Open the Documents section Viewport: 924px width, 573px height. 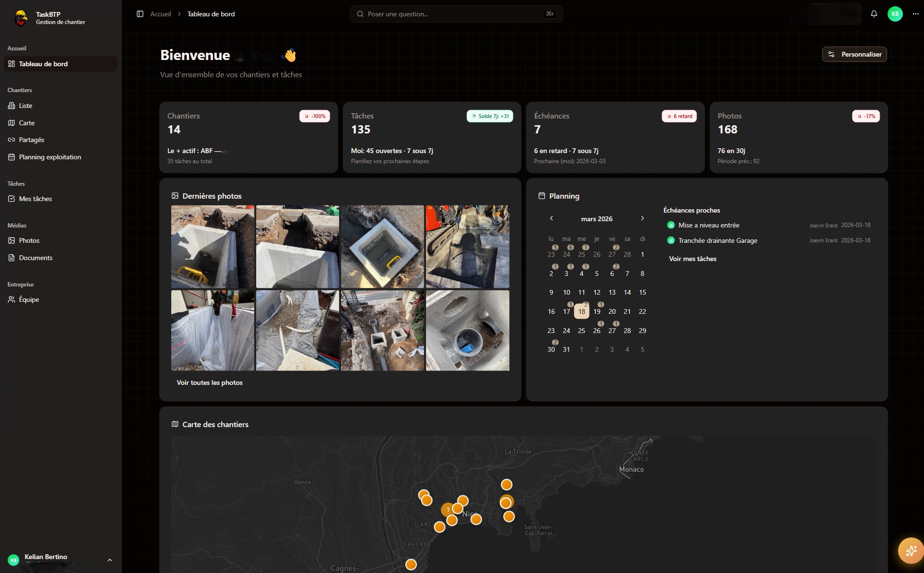(36, 258)
